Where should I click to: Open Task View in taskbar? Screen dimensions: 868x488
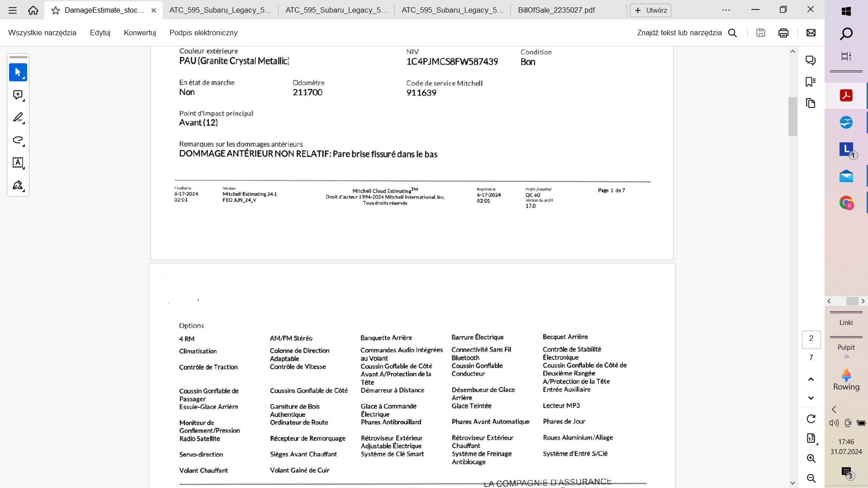pos(846,56)
